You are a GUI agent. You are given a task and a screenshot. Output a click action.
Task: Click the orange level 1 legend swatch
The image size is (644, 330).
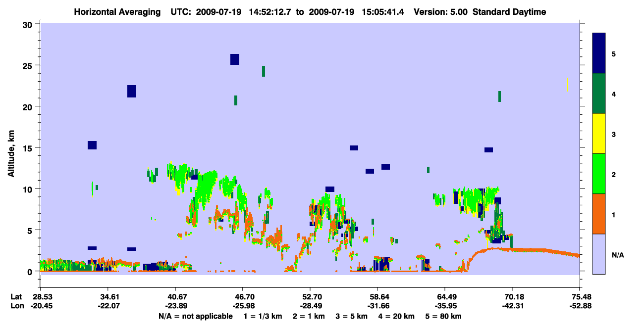pos(599,214)
